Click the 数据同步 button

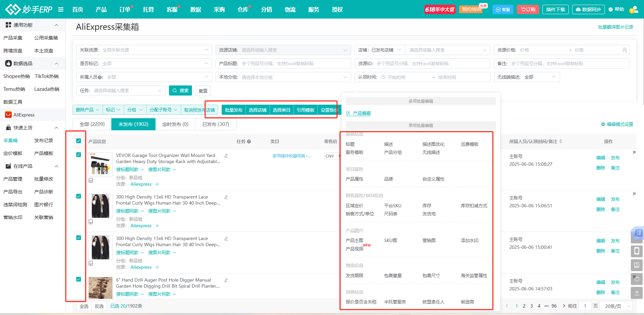[588, 9]
